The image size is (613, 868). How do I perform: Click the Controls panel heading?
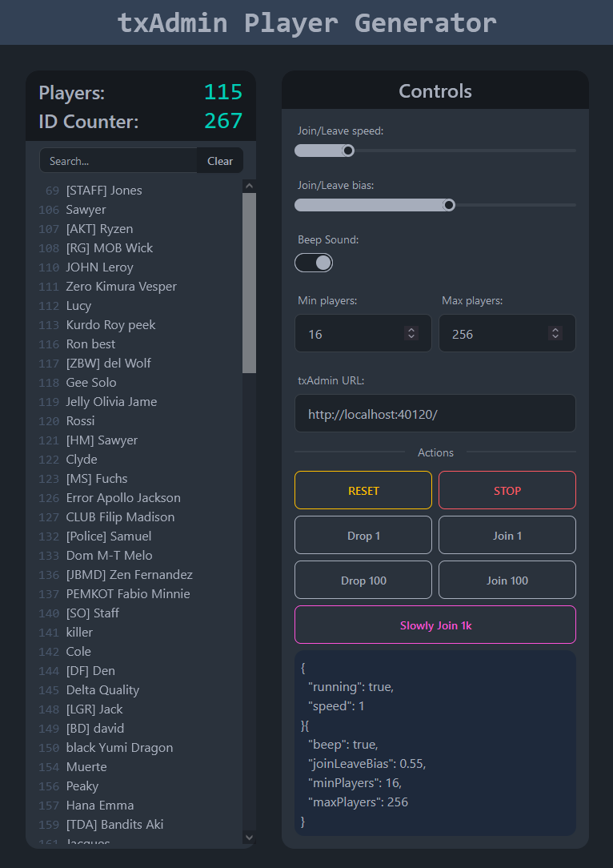(x=435, y=91)
